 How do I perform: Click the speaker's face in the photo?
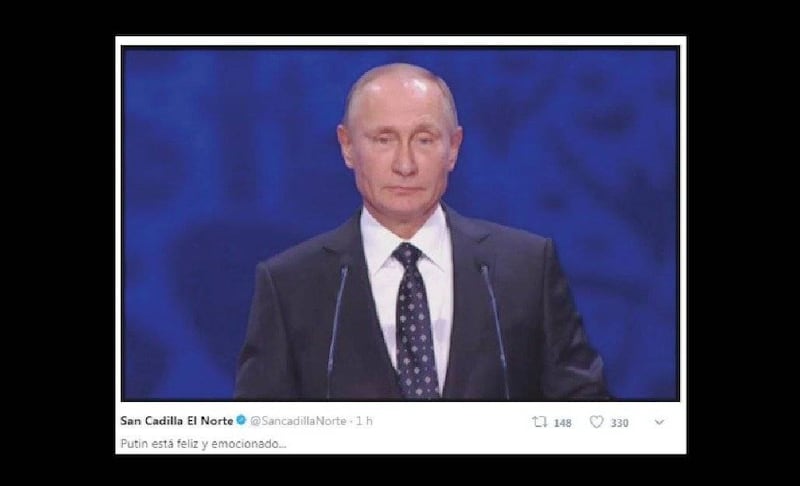pos(401,153)
